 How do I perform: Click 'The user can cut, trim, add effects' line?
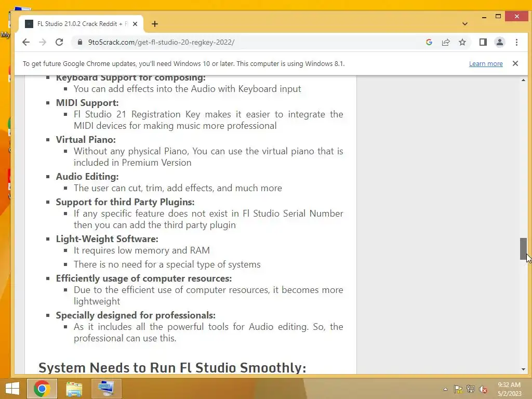(178, 188)
